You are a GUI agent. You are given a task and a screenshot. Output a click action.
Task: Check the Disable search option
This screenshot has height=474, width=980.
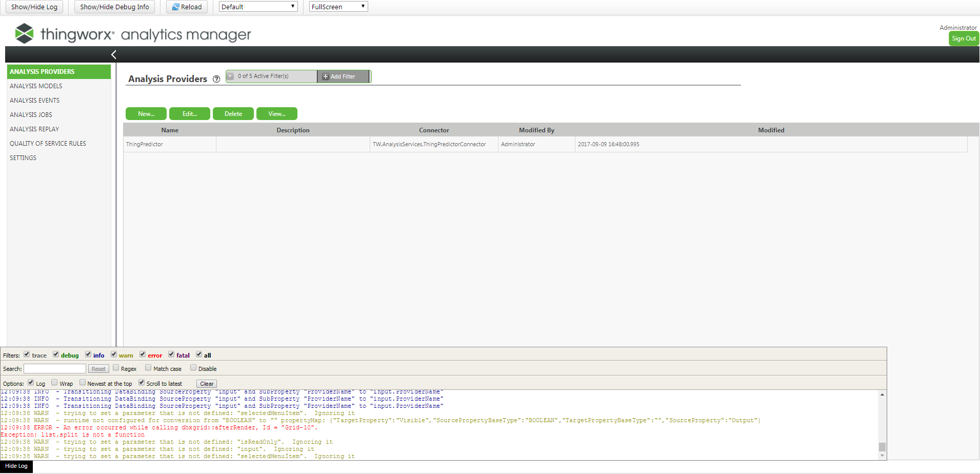[x=193, y=368]
